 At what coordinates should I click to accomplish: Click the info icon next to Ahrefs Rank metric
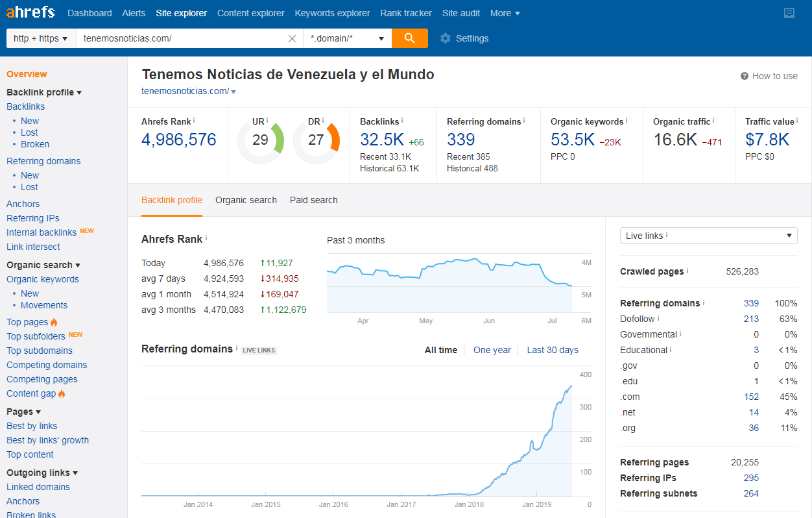pyautogui.click(x=194, y=121)
